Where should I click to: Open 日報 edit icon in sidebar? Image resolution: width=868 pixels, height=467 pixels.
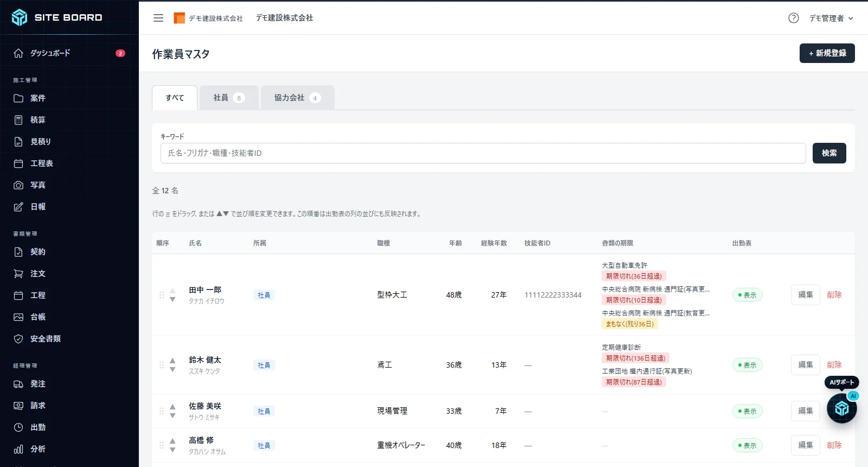(x=18, y=207)
